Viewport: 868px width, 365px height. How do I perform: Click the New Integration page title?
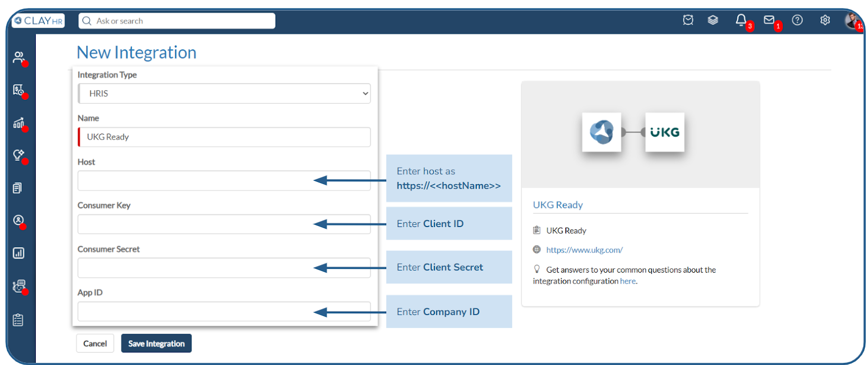[137, 52]
